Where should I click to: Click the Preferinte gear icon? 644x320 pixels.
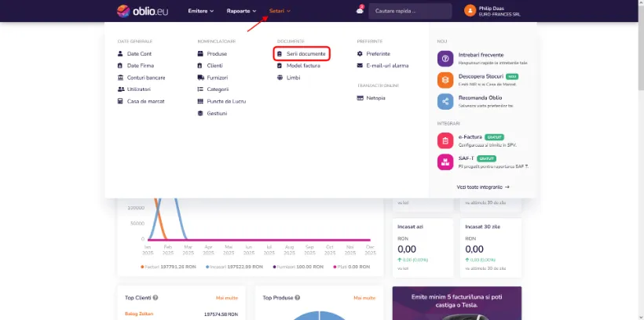click(360, 54)
